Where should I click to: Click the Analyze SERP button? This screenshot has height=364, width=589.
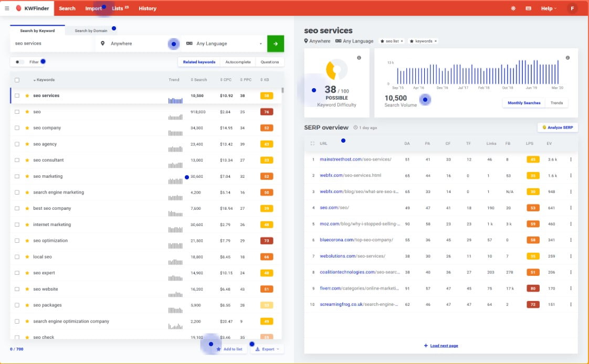(558, 127)
